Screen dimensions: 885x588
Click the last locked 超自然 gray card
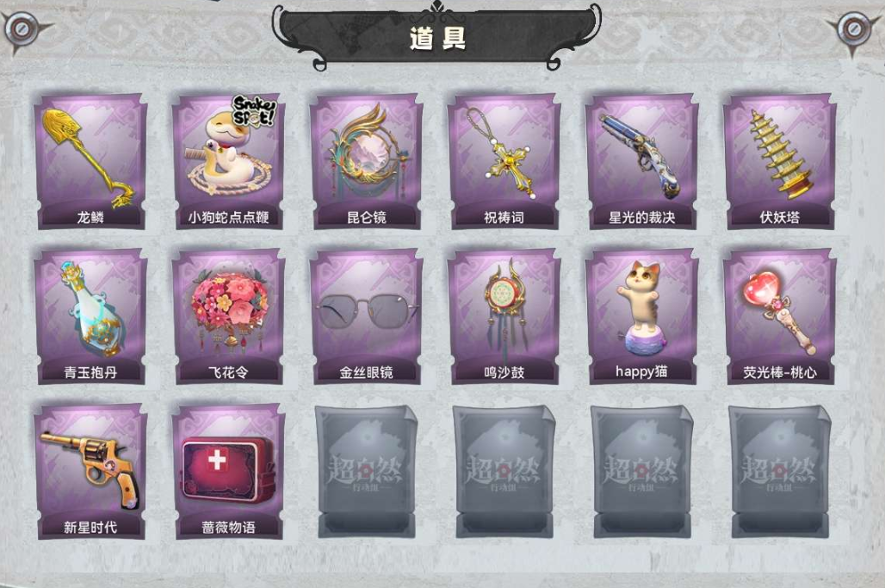coord(779,472)
